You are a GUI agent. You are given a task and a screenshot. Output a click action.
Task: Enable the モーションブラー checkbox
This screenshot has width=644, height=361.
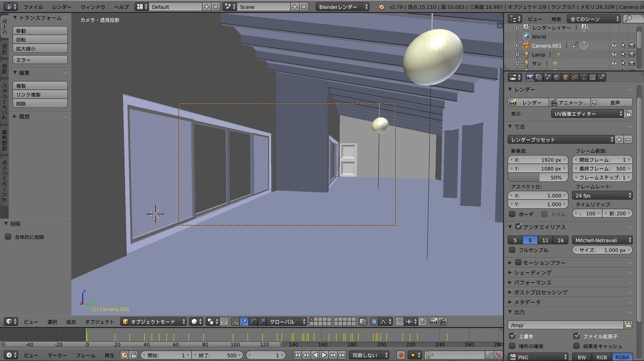coord(518,262)
